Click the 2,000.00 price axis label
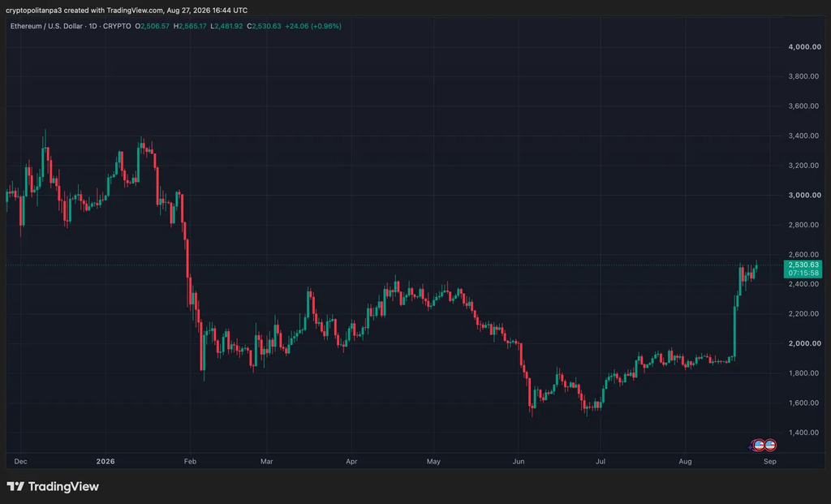831x504 pixels. click(804, 343)
